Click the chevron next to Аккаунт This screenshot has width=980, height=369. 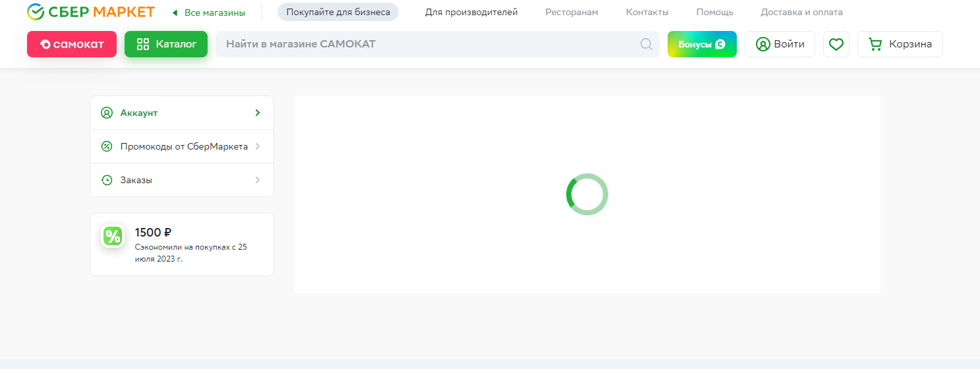click(258, 113)
